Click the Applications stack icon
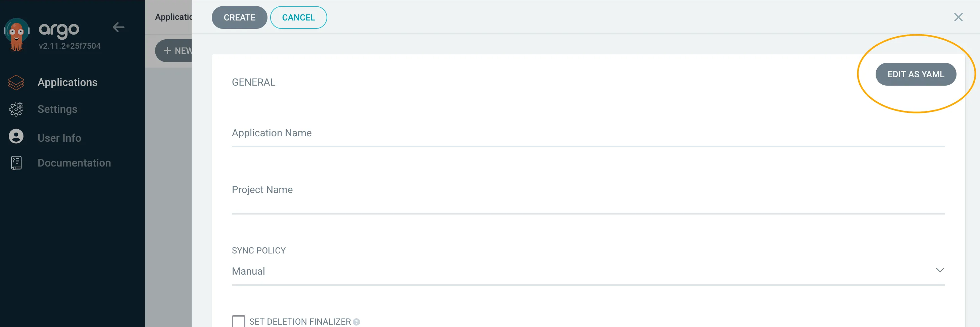980x327 pixels. coord(16,82)
